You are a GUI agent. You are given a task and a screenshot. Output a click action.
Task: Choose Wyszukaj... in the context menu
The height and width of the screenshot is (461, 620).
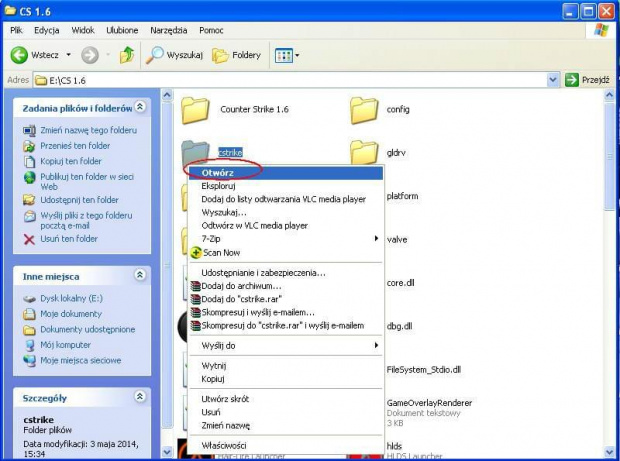pyautogui.click(x=285, y=212)
